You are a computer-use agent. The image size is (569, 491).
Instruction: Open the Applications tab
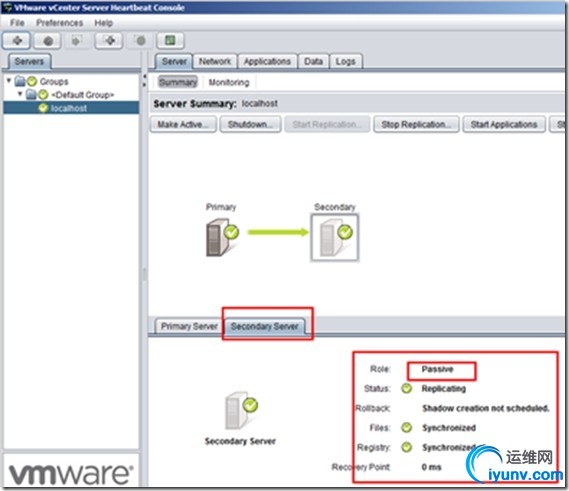click(267, 61)
